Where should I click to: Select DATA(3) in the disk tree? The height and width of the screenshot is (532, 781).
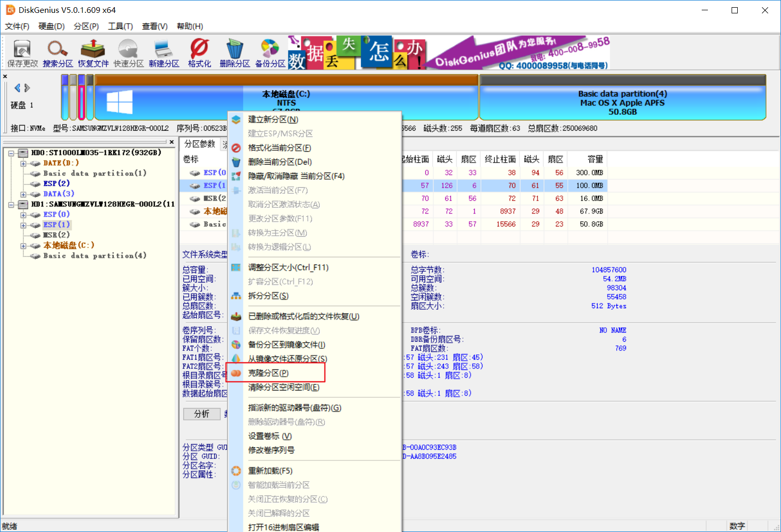click(59, 194)
